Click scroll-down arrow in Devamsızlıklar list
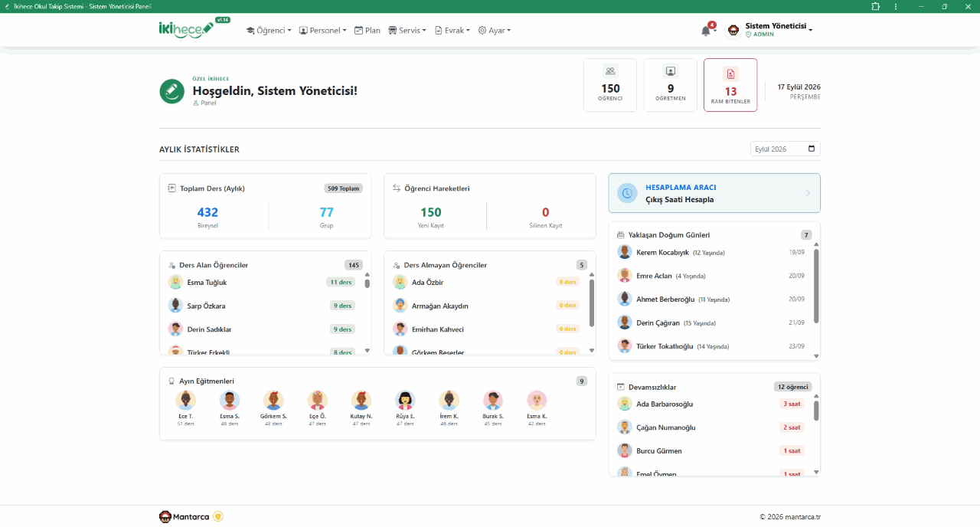 (x=816, y=472)
